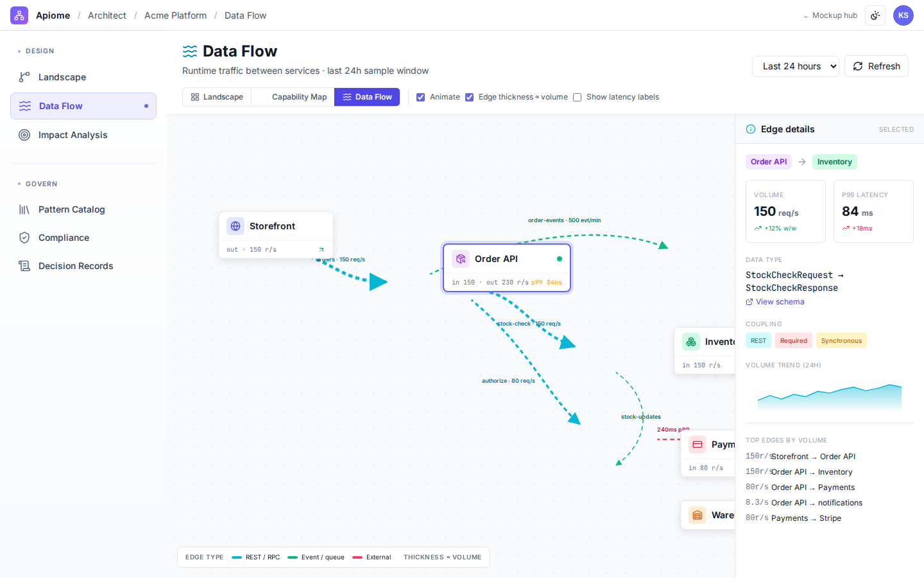Click the order-events 500 evt/min edge label
Image resolution: width=924 pixels, height=578 pixels.
click(x=565, y=220)
